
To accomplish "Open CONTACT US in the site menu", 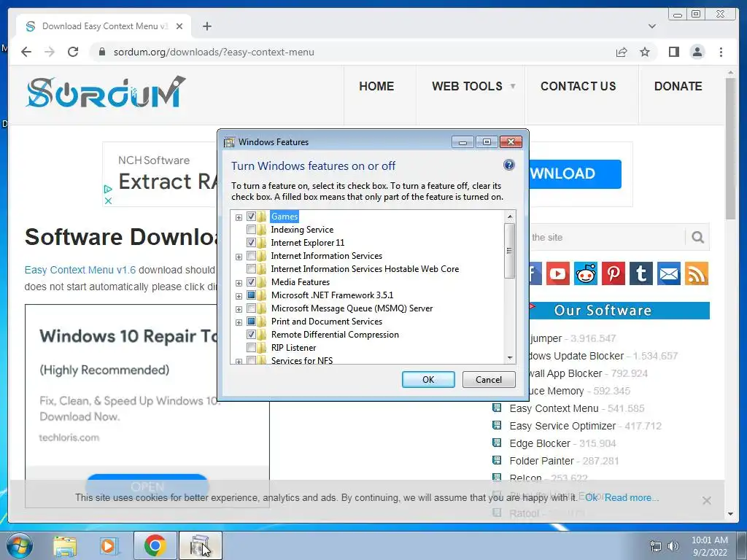I will (x=578, y=86).
